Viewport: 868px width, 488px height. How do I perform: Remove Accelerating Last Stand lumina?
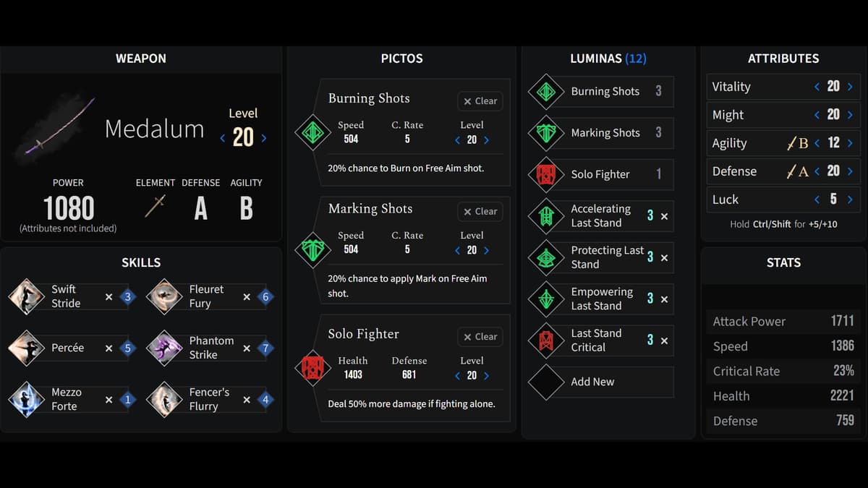click(664, 216)
